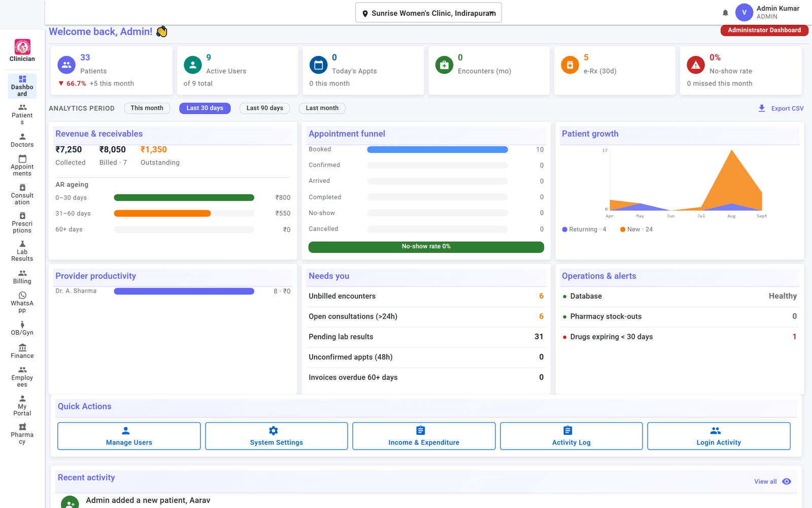This screenshot has width=812, height=508.
Task: Open Lab Results sidebar item
Action: 22,251
